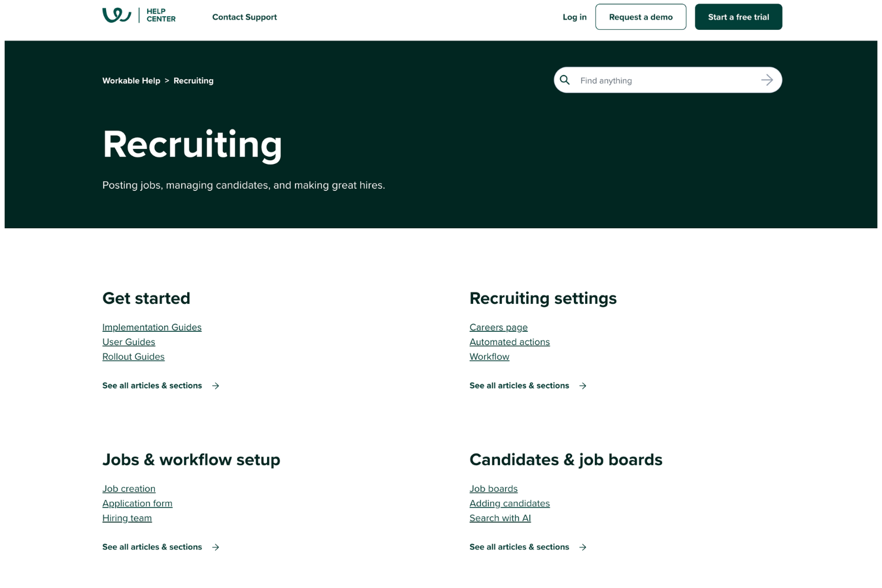Click the arrow next to Jobs & workflow setup see all

[215, 547]
